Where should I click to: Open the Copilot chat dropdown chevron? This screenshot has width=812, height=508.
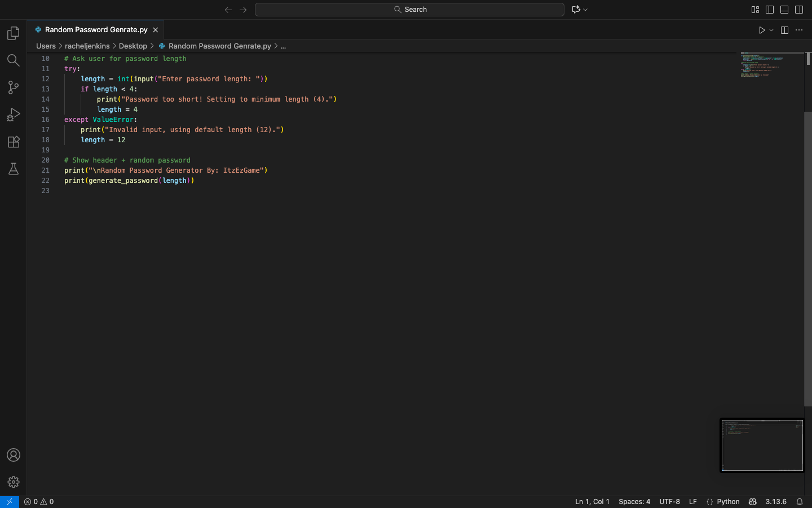[585, 10]
